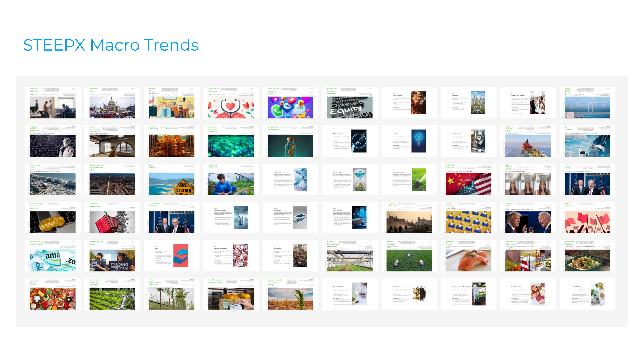Screen dimensions: 644x362
Task: Select the Food Waste Reduction slide
Action: click(x=587, y=256)
